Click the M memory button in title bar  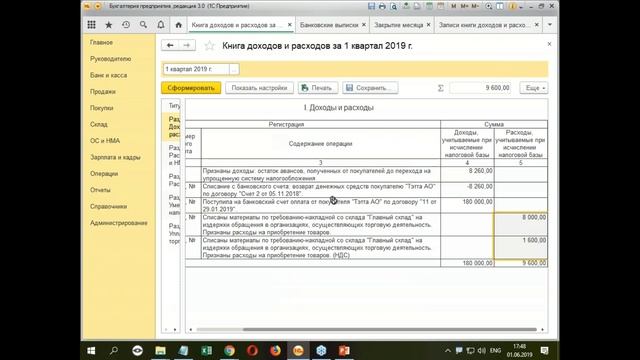pos(454,6)
